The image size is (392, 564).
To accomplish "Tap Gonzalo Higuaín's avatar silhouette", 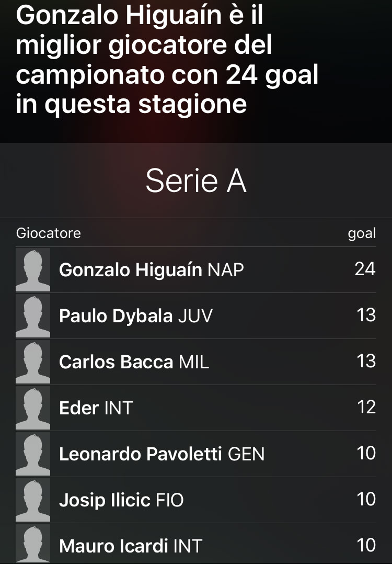I will [33, 270].
